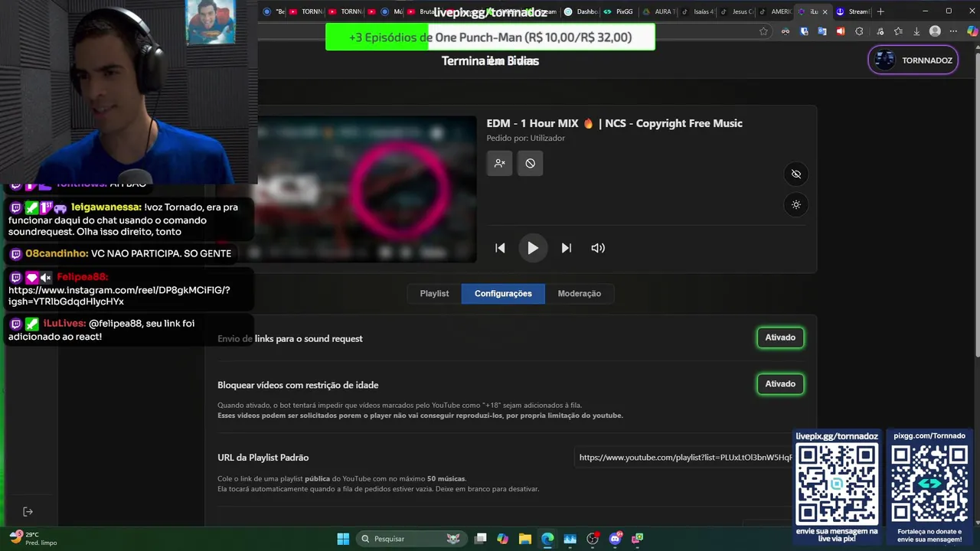Viewport: 980px width, 551px height.
Task: Switch to the Stream browser tab
Action: point(852,11)
